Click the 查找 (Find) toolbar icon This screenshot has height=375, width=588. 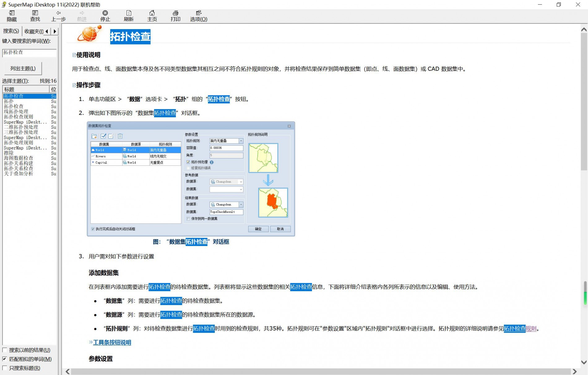35,16
